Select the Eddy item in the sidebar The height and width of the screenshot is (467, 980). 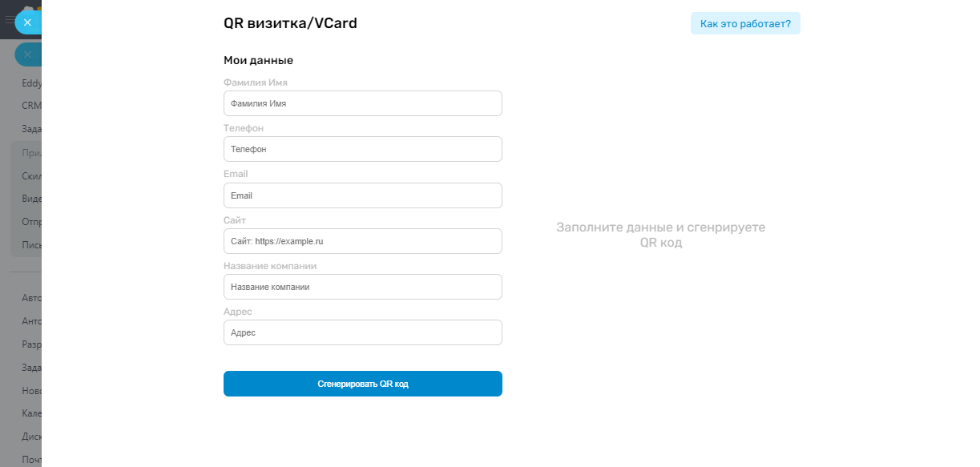(x=31, y=83)
